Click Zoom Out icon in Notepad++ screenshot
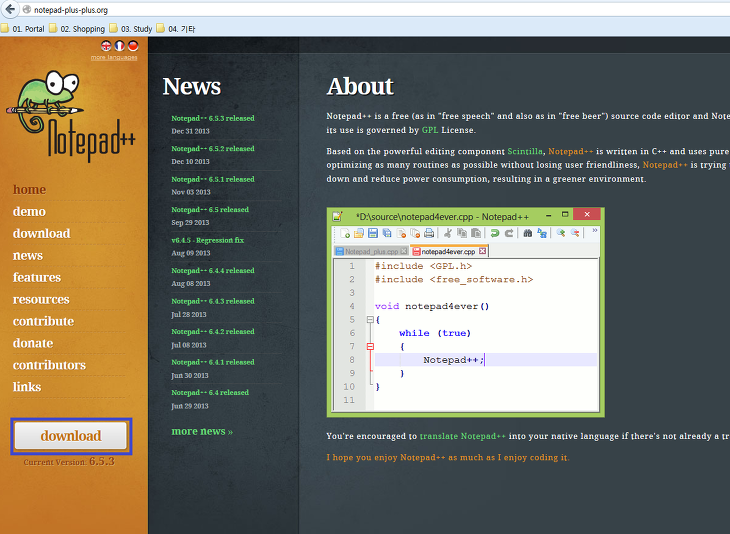The width and height of the screenshot is (730, 534). [575, 233]
